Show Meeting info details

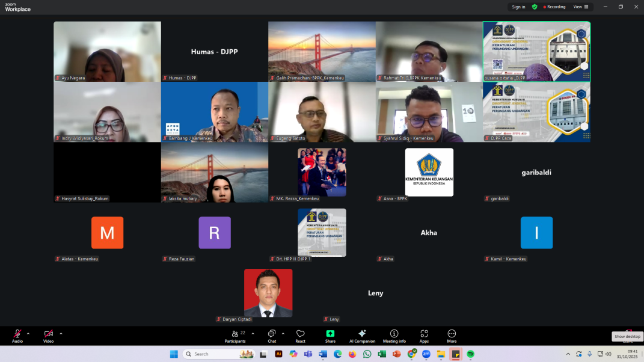click(394, 335)
